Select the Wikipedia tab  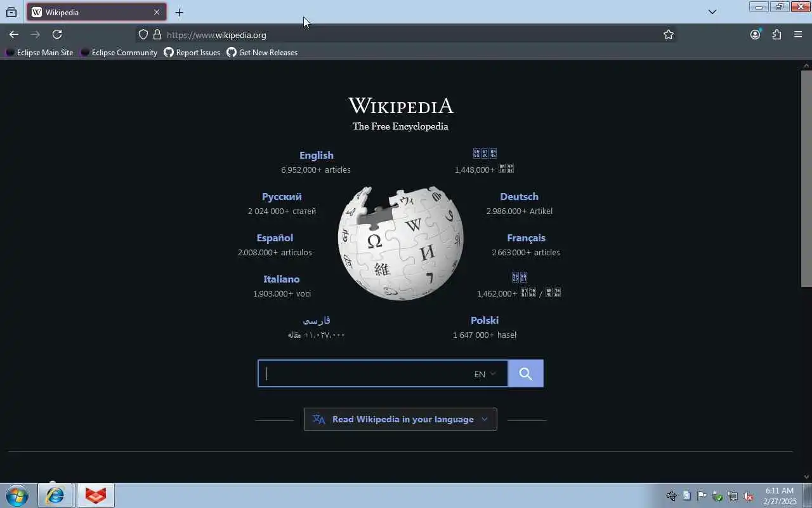pyautogui.click(x=96, y=12)
